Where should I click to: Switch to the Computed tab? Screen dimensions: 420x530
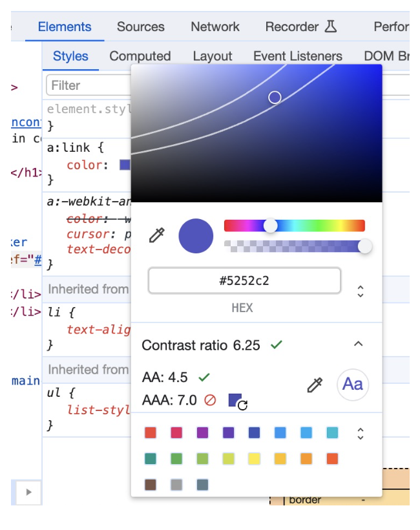[x=140, y=56]
